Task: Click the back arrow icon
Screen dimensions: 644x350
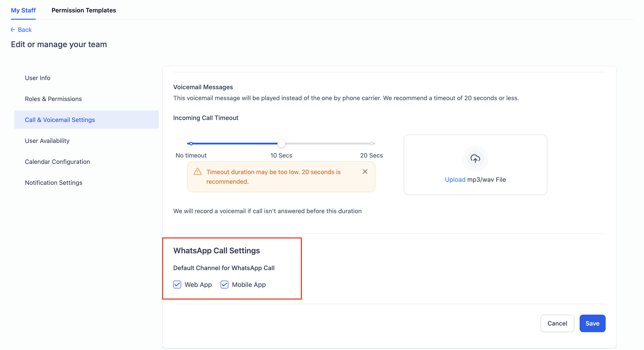Action: (x=13, y=30)
